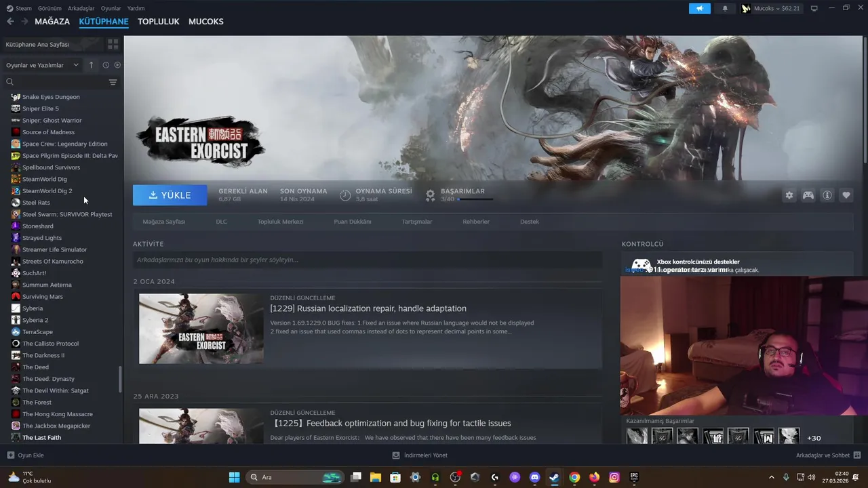Show hidden system tray icons
Viewport: 868px width, 488px height.
771,477
